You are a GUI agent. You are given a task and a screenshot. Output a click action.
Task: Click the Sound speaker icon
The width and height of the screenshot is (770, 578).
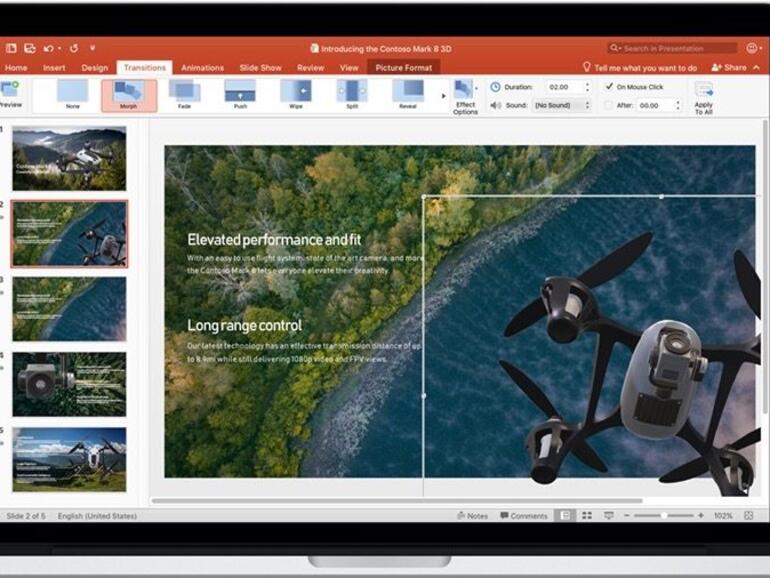click(x=495, y=105)
